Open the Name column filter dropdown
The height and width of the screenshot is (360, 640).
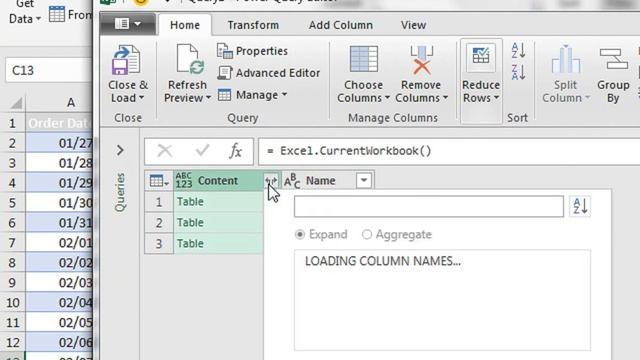[364, 180]
